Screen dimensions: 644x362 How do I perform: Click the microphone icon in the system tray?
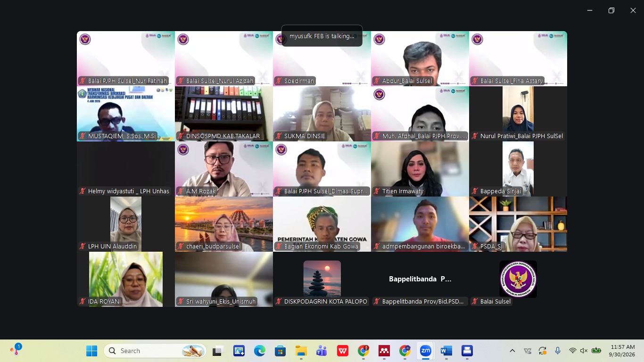coord(558,351)
